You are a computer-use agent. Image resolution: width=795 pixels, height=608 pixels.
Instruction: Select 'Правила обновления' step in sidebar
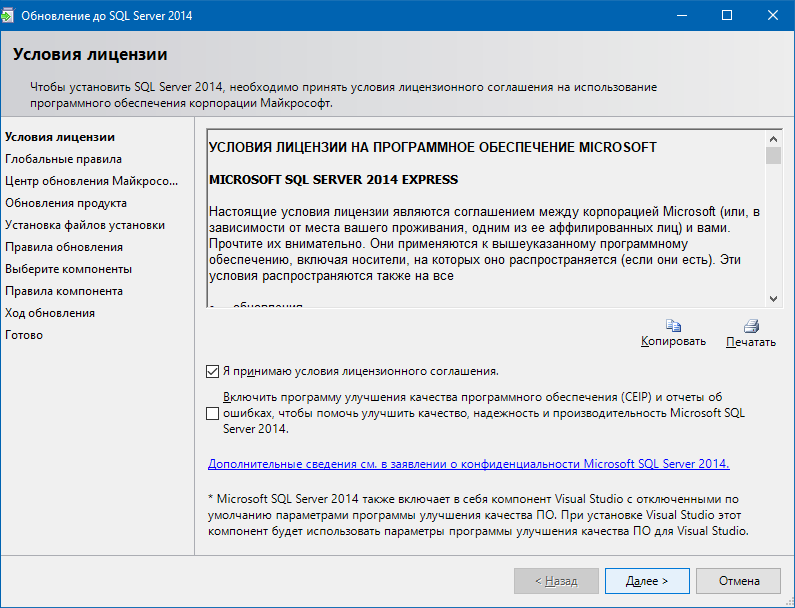(x=64, y=247)
